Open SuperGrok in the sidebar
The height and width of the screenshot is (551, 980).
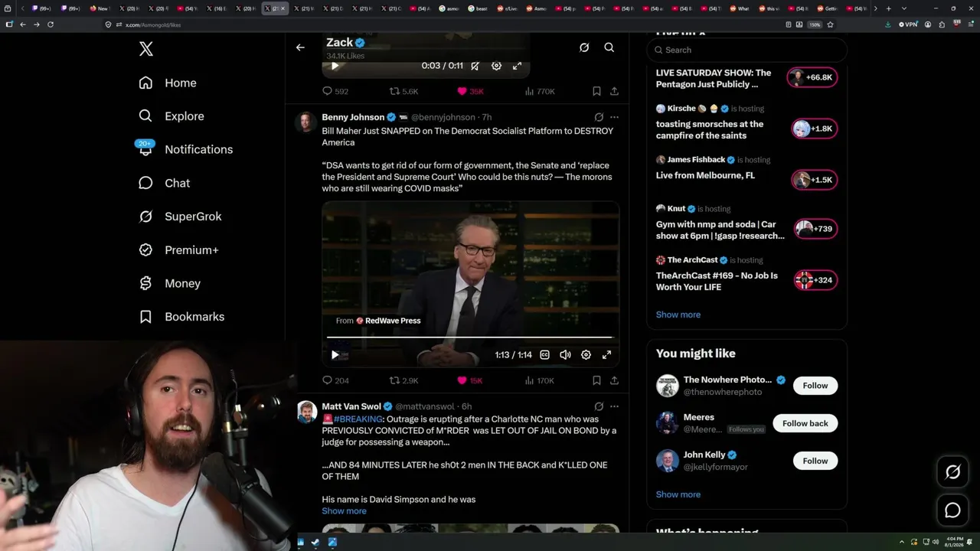click(x=180, y=217)
